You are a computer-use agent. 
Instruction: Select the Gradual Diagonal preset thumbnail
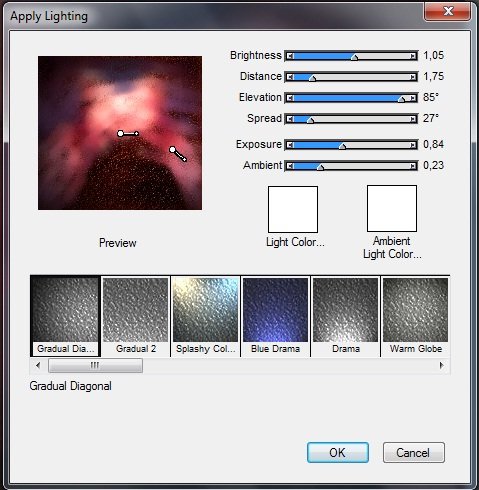[x=65, y=316]
